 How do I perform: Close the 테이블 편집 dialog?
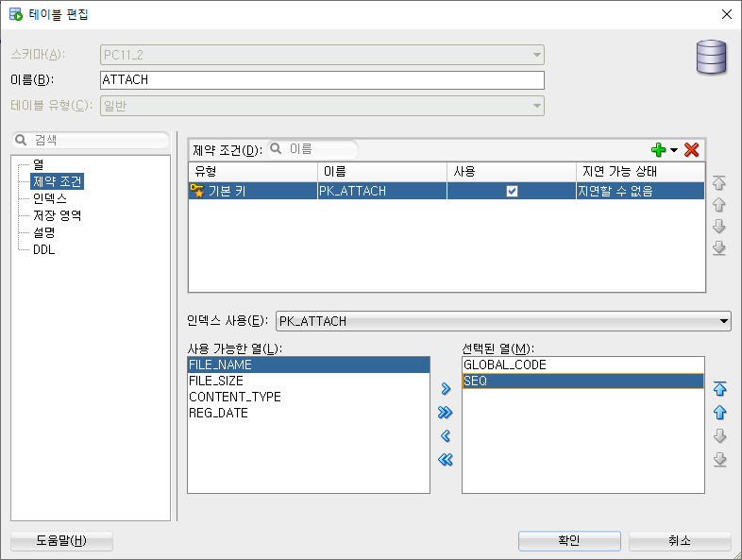click(x=727, y=14)
